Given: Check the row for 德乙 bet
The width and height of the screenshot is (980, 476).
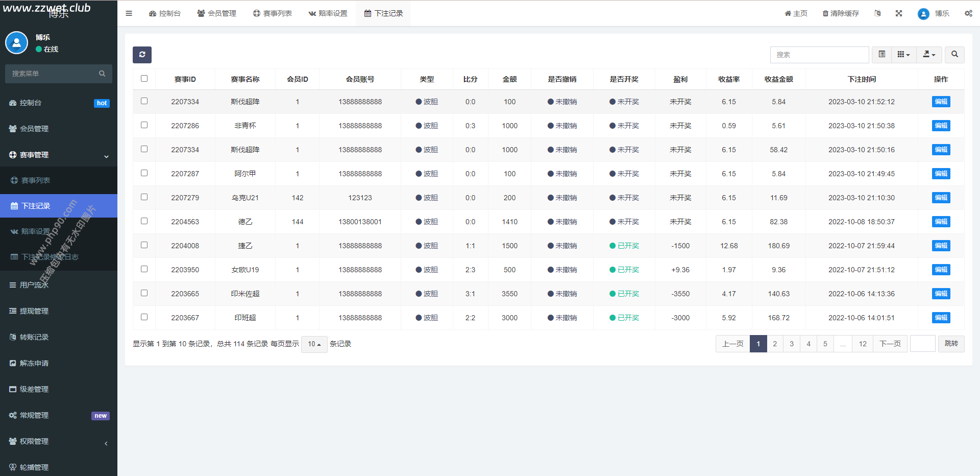Looking at the screenshot, I should click(x=144, y=221).
